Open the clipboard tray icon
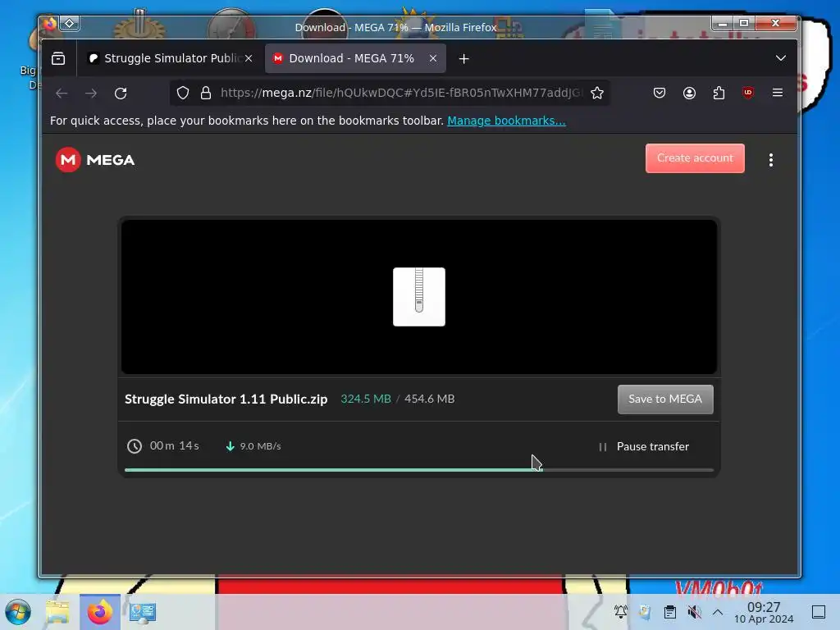 pyautogui.click(x=669, y=612)
